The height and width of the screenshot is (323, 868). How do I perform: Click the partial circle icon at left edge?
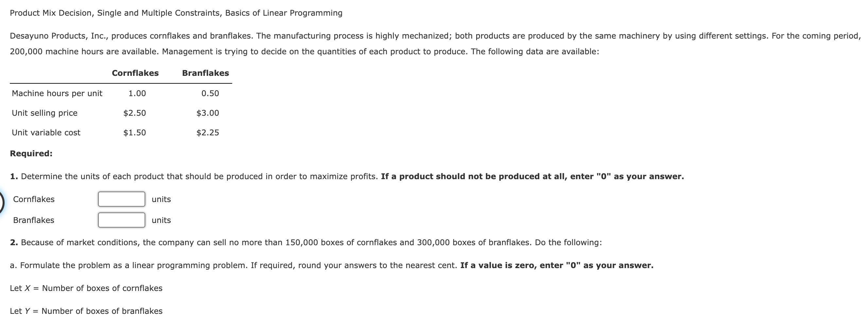click(2, 203)
